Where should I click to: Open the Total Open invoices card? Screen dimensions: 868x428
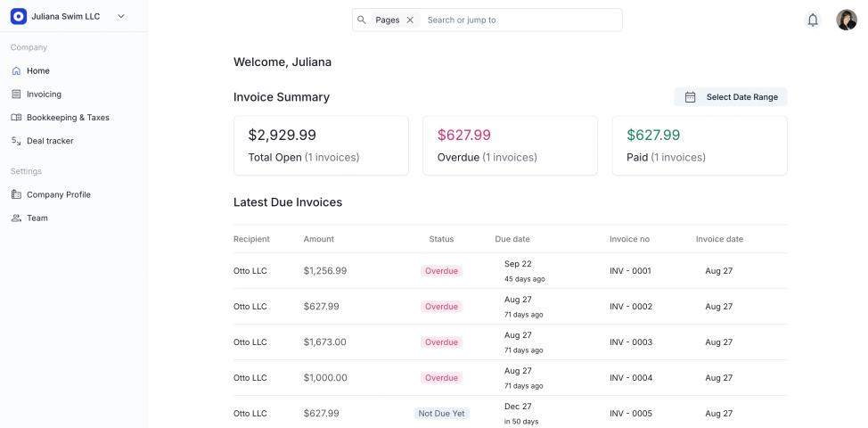(x=321, y=145)
